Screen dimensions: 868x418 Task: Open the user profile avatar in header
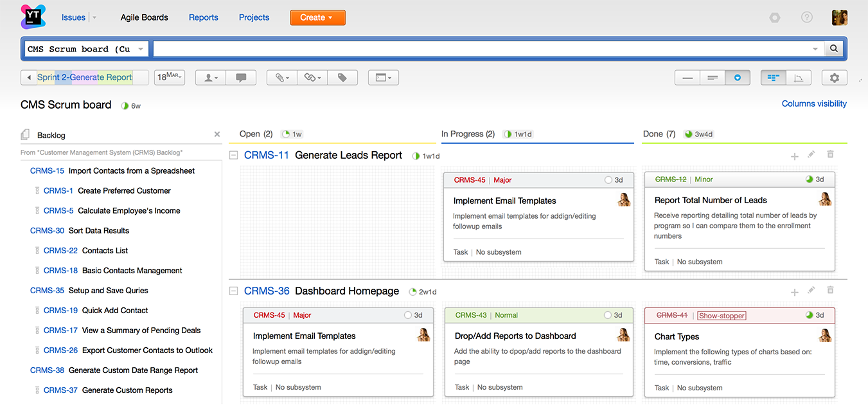(840, 17)
